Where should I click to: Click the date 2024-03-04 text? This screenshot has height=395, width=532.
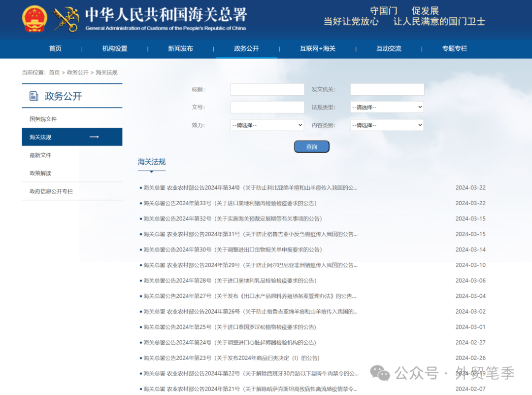tap(470, 296)
